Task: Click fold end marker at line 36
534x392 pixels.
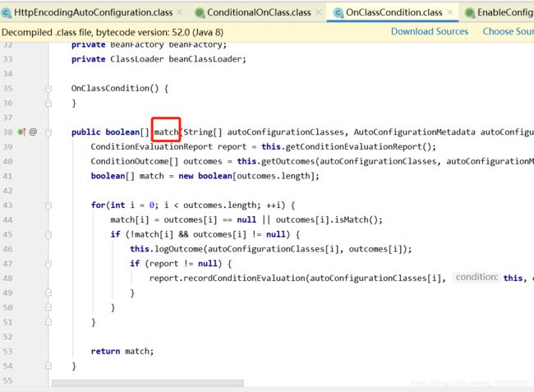Action: coord(48,104)
